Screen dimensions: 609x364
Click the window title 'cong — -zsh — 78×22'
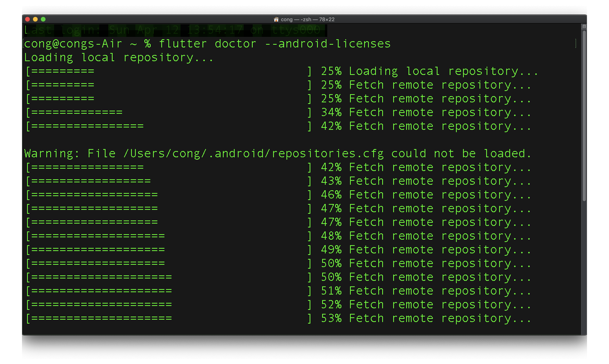point(308,19)
